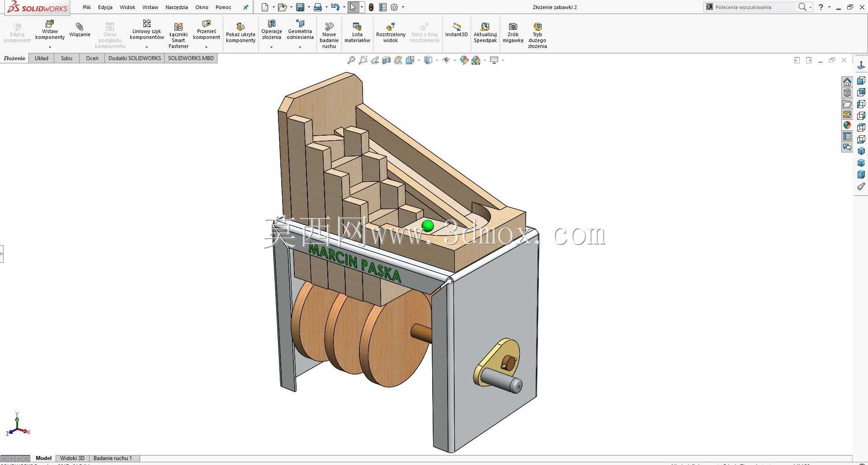Image resolution: width=868 pixels, height=465 pixels.
Task: Expand Save options dropdown arrow
Action: click(309, 7)
